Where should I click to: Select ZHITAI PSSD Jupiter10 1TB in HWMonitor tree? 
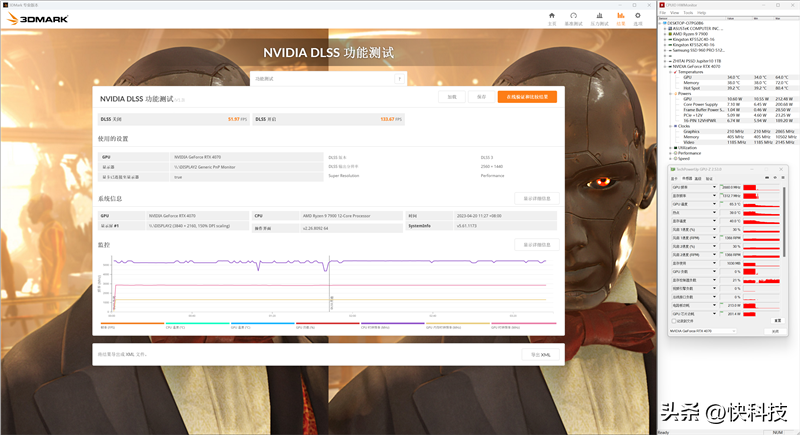pyautogui.click(x=696, y=61)
